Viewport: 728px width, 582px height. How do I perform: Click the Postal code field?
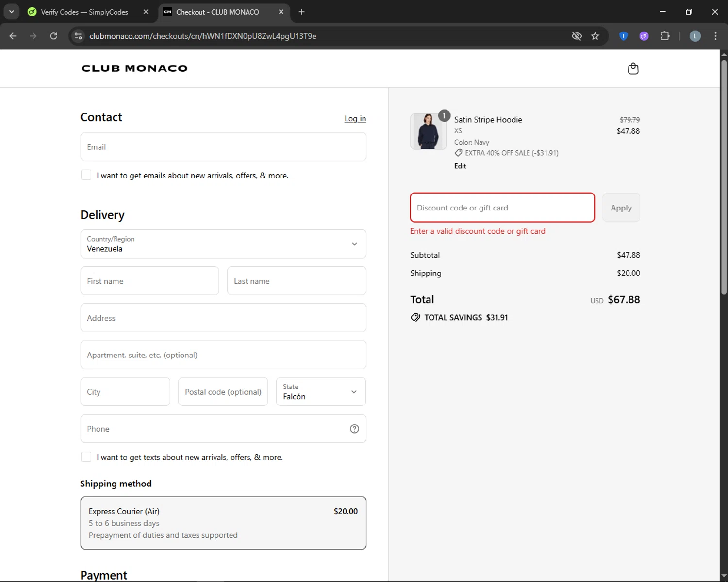coord(223,391)
